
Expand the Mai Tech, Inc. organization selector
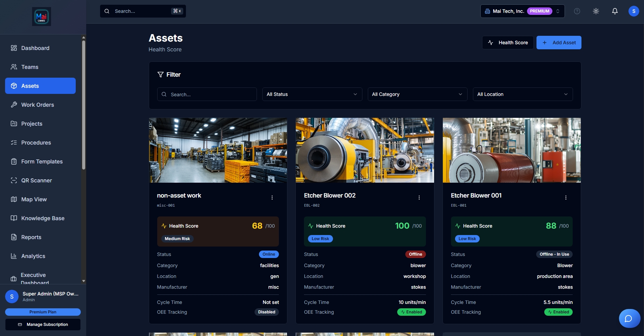[522, 11]
